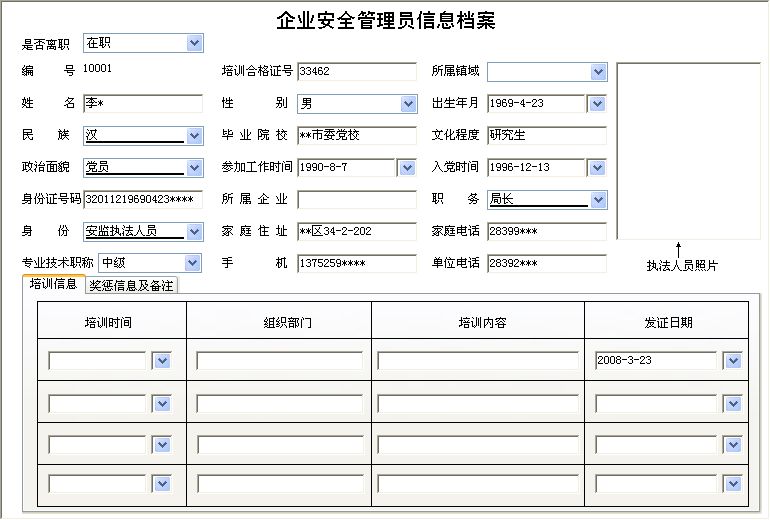Click the 身份证号码 input field
Viewport: 770px width, 520px height.
point(143,199)
